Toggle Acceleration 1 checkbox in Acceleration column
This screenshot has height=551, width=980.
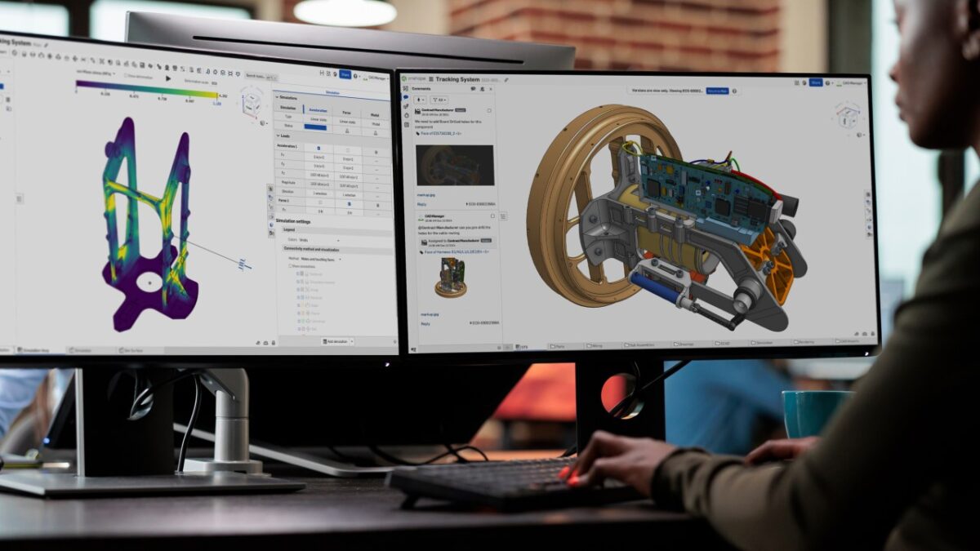coord(317,147)
